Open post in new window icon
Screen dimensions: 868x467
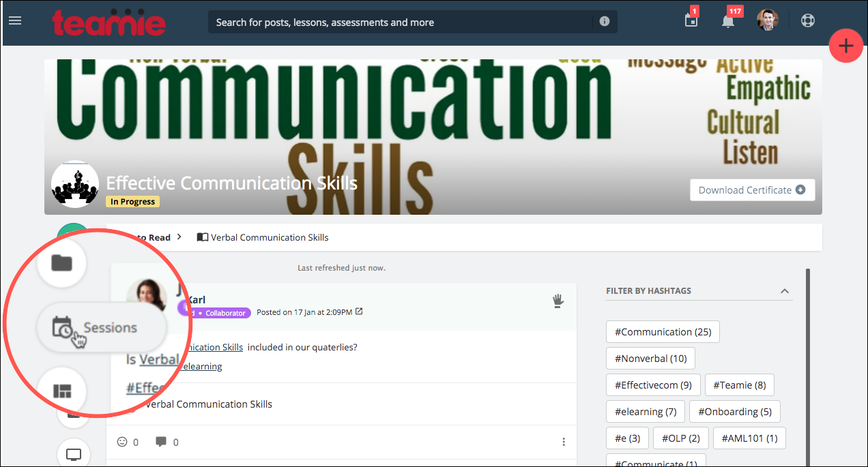pyautogui.click(x=360, y=312)
